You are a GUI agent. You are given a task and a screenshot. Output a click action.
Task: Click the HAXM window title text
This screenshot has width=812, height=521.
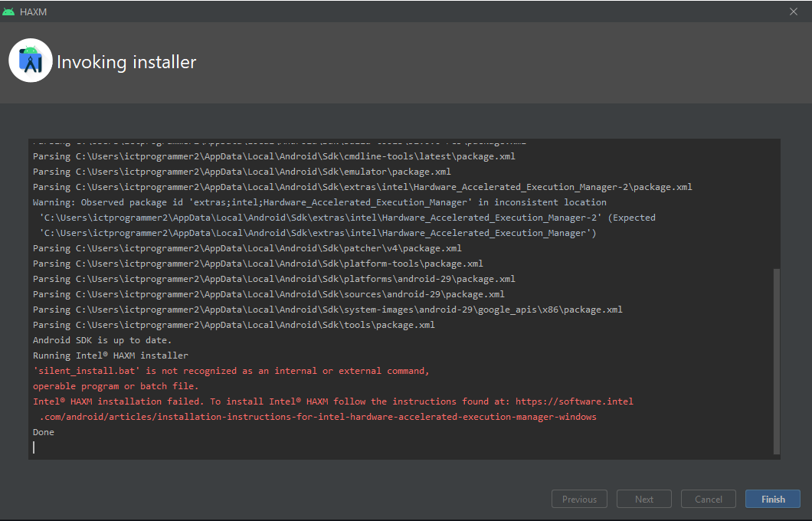pyautogui.click(x=33, y=11)
